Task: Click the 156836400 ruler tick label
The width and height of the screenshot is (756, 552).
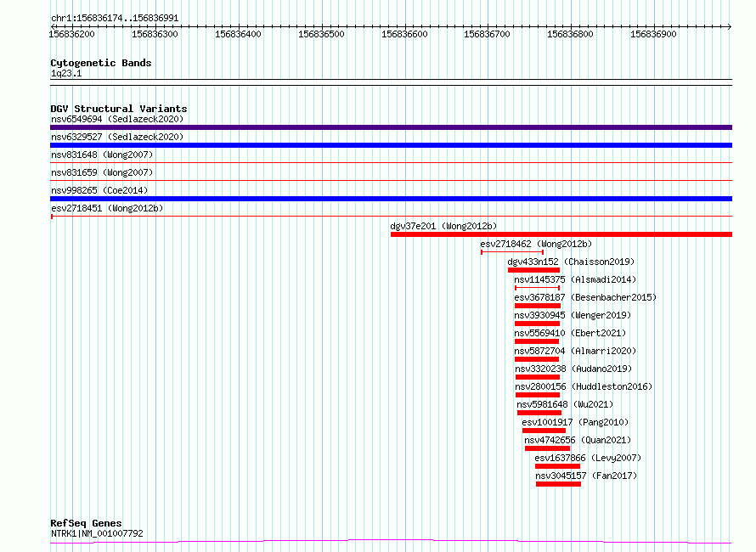Action: 238,34
